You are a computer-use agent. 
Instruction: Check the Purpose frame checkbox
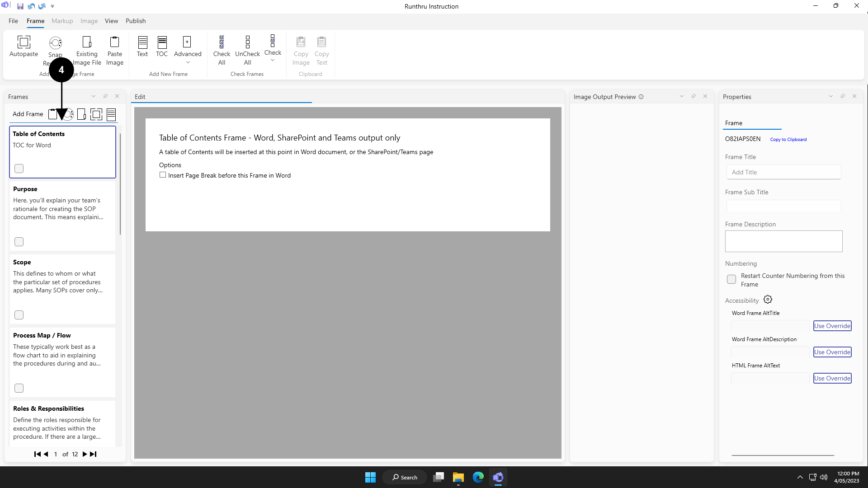pyautogui.click(x=19, y=242)
